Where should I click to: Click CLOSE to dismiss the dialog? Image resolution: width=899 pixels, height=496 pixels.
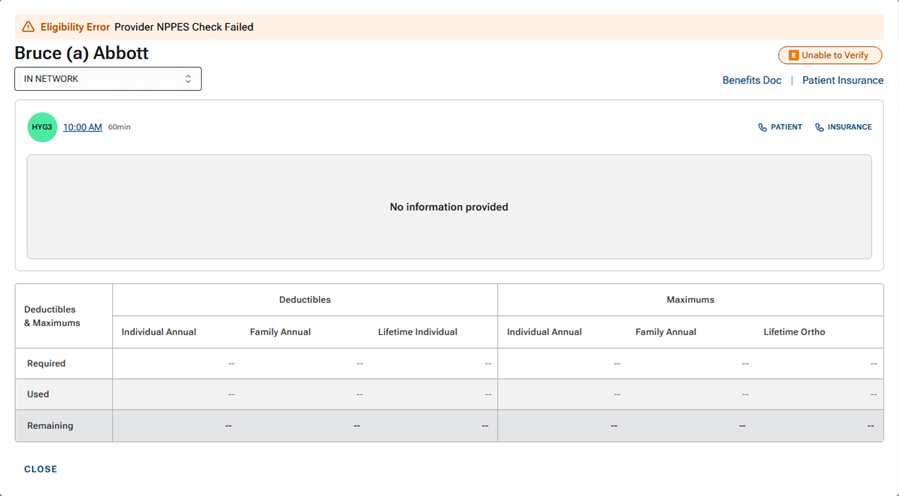pyautogui.click(x=41, y=469)
